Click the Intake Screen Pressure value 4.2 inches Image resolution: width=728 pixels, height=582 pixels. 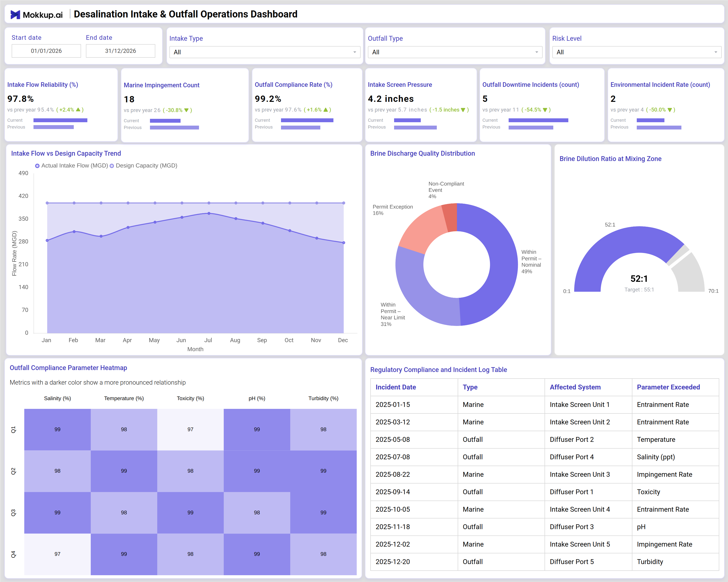(x=391, y=99)
